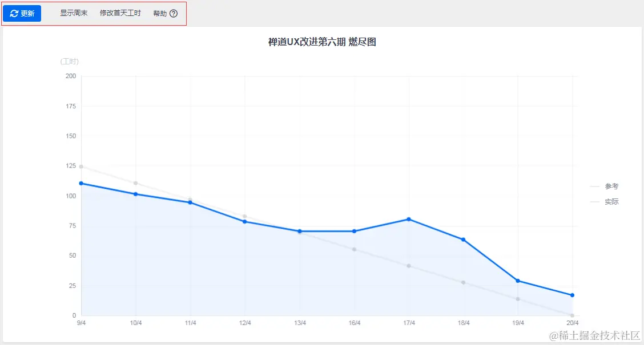Hide the 实际 series via legend
Screen dimensions: 644x345
tap(607, 201)
